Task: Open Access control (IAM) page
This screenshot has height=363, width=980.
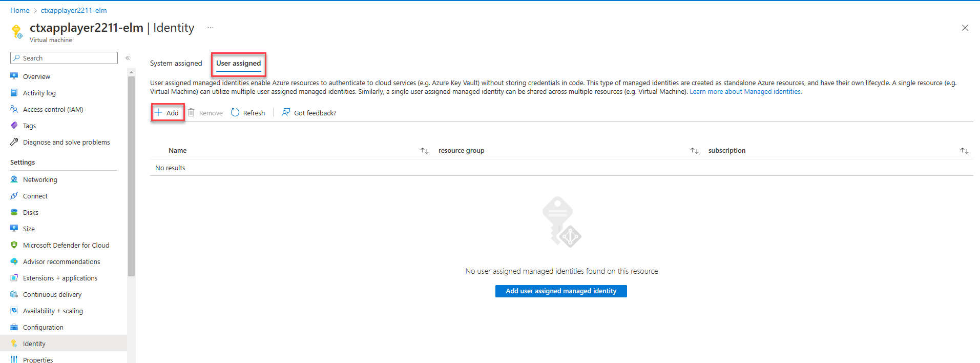Action: click(53, 109)
